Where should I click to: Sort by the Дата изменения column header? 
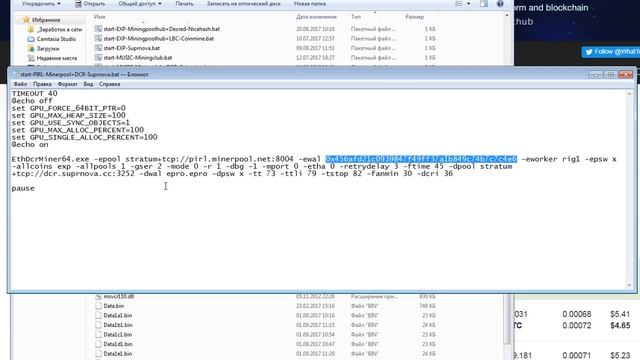[x=316, y=17]
